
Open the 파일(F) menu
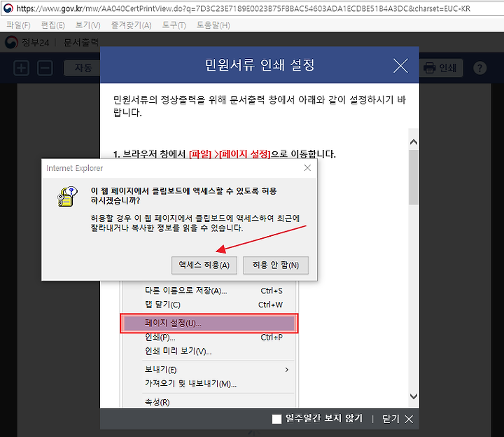18,25
